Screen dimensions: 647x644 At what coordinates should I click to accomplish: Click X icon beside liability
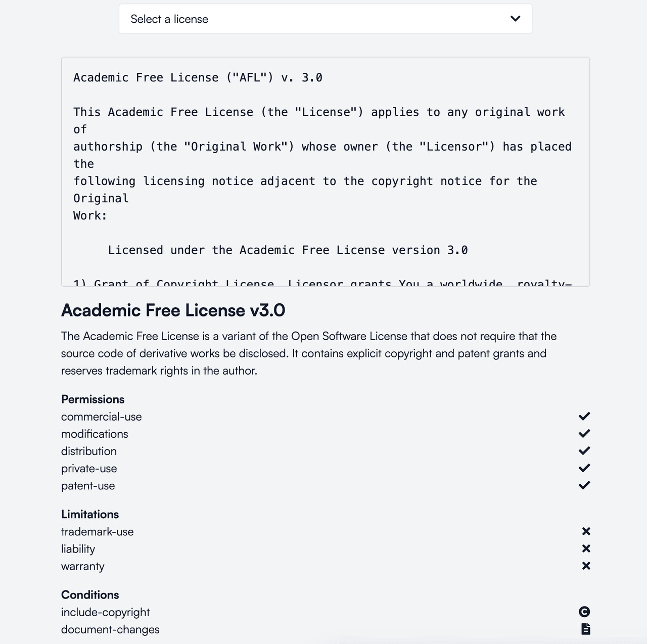click(586, 548)
